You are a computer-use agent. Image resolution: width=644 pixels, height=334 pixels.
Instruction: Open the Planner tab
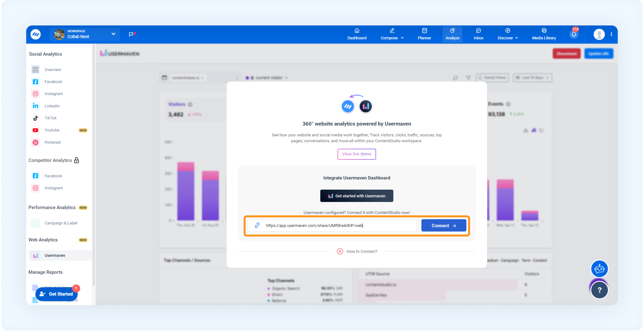424,34
